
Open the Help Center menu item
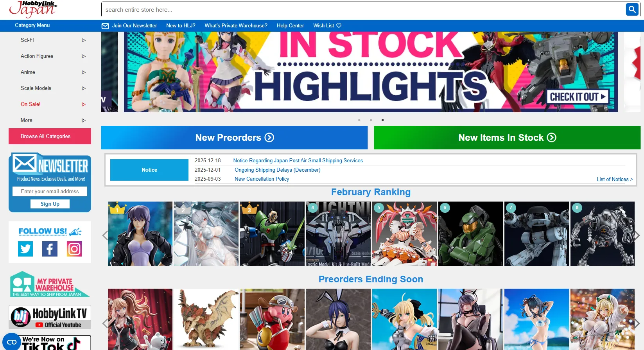pos(290,26)
